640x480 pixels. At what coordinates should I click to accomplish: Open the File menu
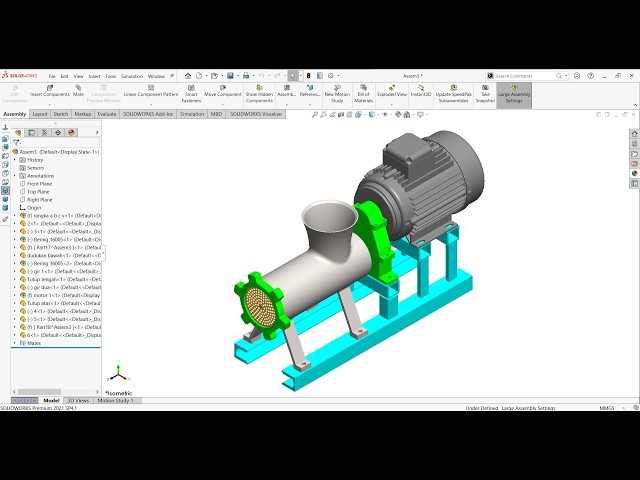(x=52, y=76)
